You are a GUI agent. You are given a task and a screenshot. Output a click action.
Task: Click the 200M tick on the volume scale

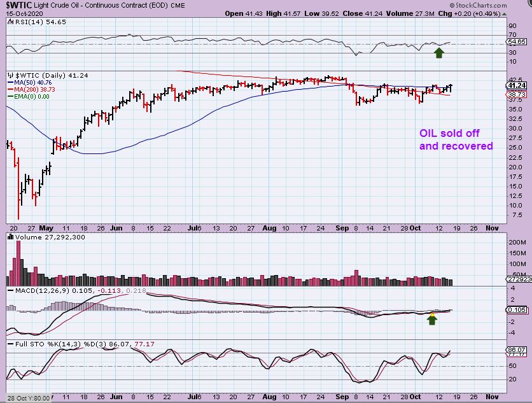click(517, 243)
